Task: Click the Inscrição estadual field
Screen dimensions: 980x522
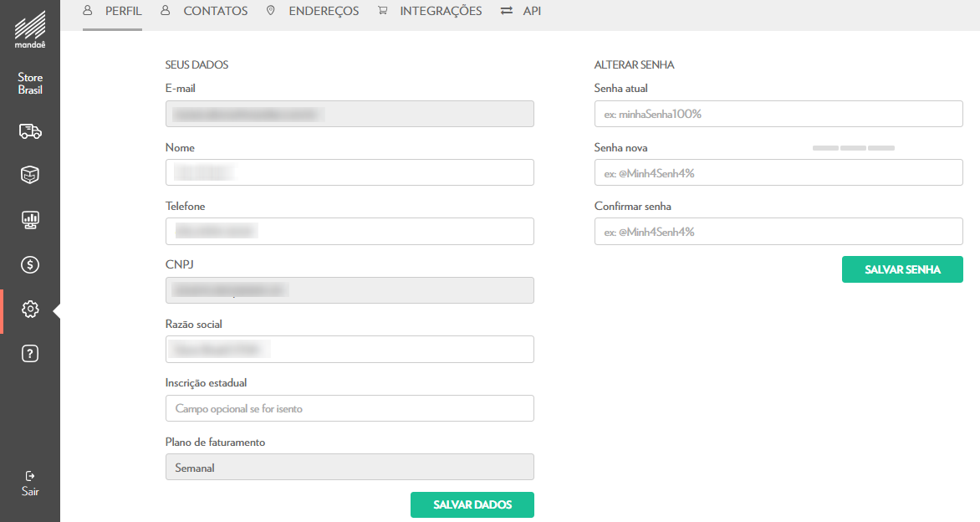Action: click(x=350, y=409)
